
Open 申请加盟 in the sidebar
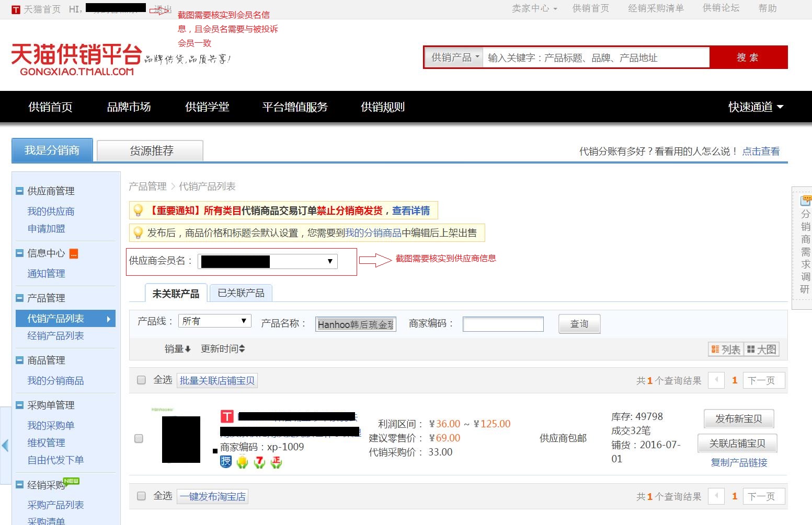tap(46, 229)
